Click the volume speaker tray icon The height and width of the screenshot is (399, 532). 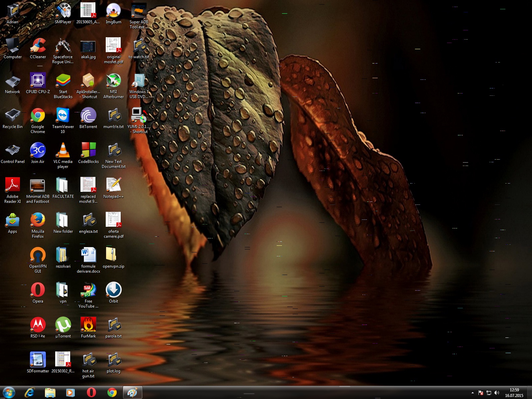(497, 393)
